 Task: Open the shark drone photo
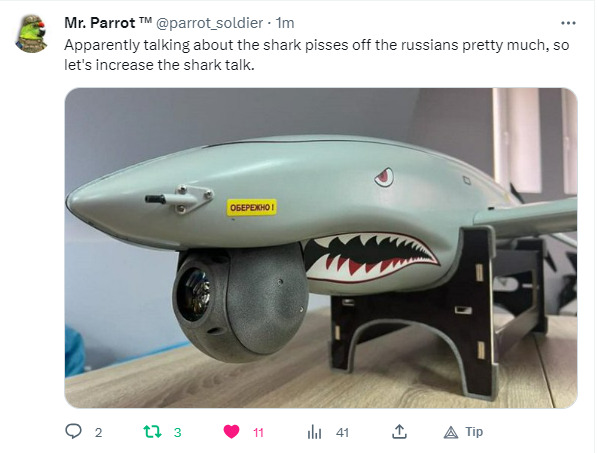pyautogui.click(x=321, y=248)
